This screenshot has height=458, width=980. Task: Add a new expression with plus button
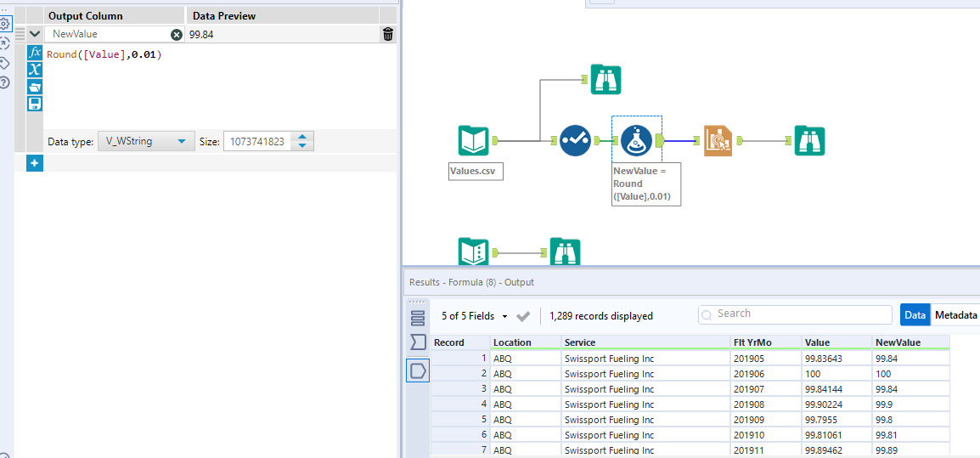point(35,163)
